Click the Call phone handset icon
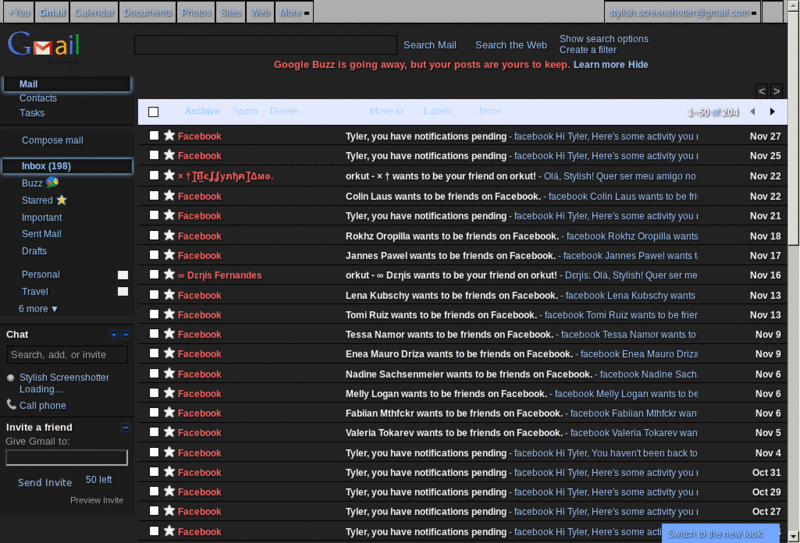 coord(11,405)
